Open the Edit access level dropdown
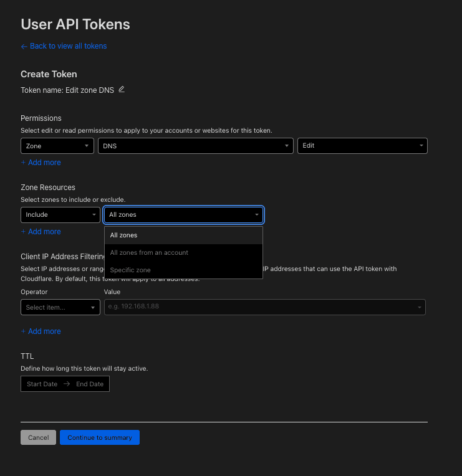462x476 pixels. pyautogui.click(x=362, y=145)
